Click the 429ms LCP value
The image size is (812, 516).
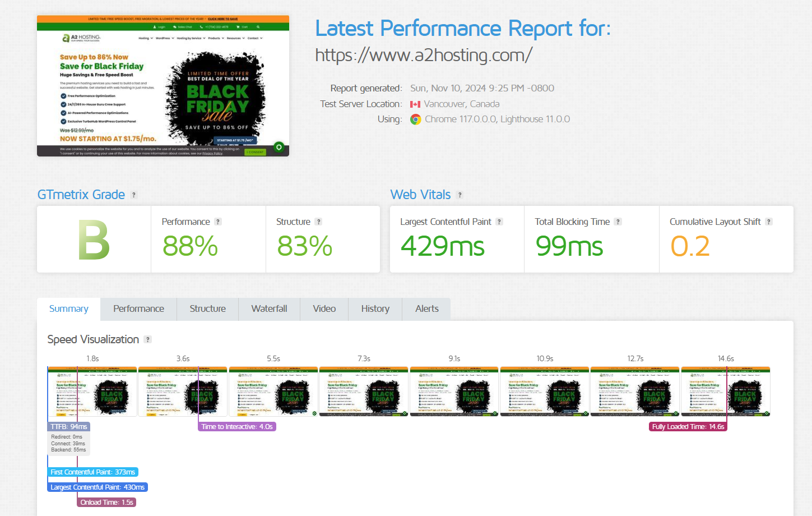443,246
